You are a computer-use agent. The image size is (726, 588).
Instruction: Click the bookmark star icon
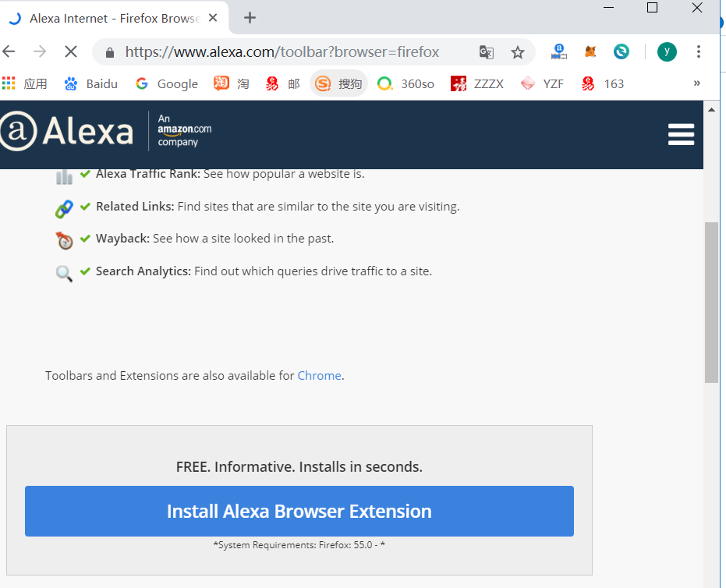click(x=518, y=52)
